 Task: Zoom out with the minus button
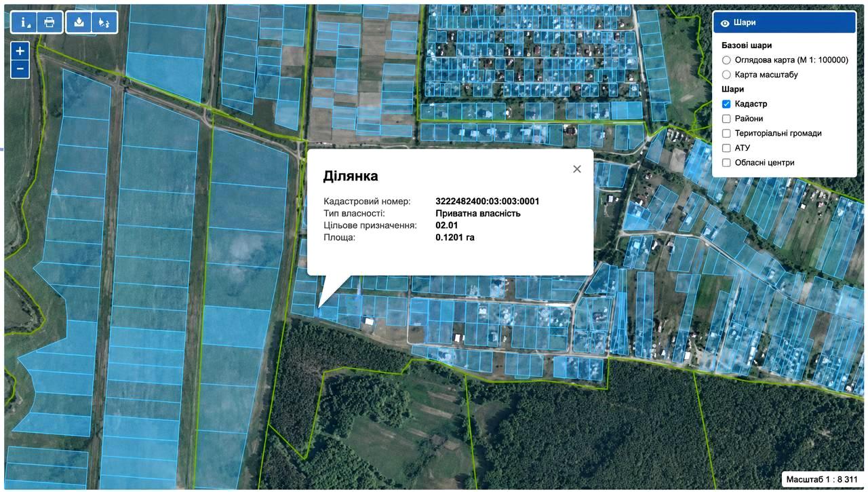(20, 69)
